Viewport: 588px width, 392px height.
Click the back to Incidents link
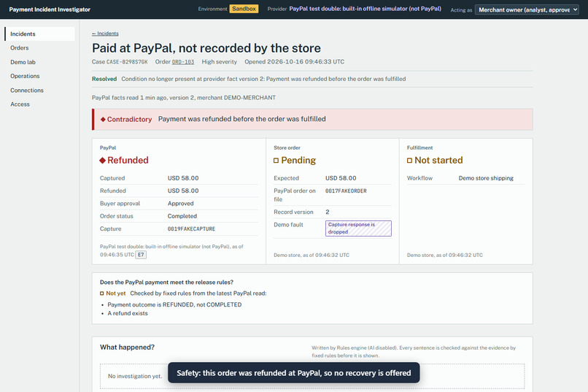tap(105, 34)
